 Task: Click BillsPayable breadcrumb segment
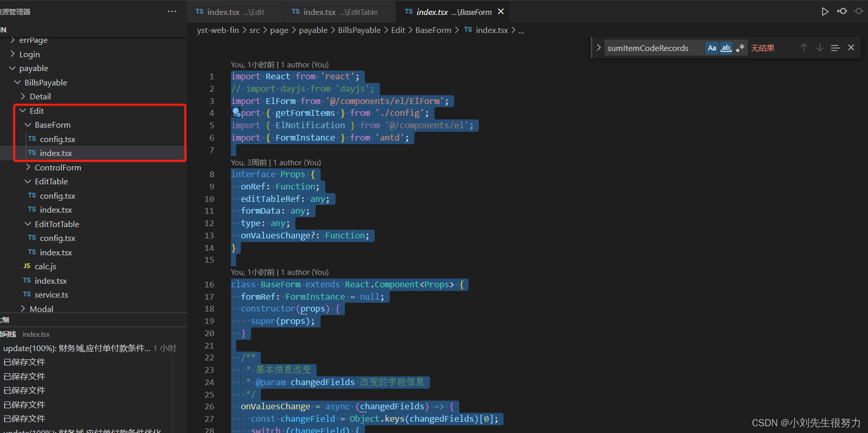click(359, 30)
